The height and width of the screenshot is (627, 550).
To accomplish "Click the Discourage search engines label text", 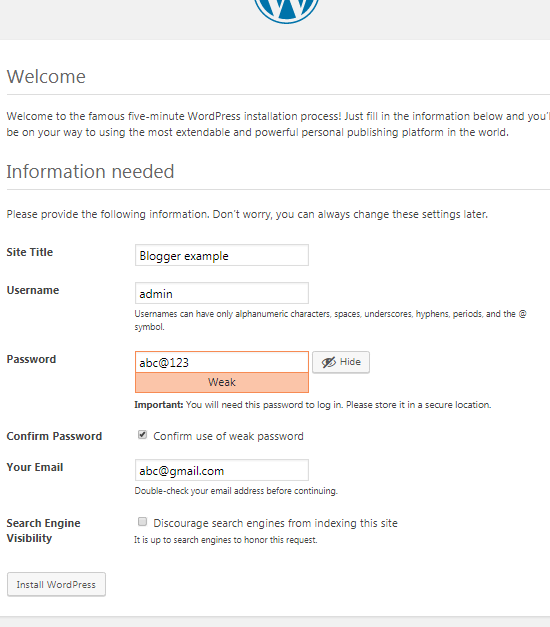I will [275, 523].
